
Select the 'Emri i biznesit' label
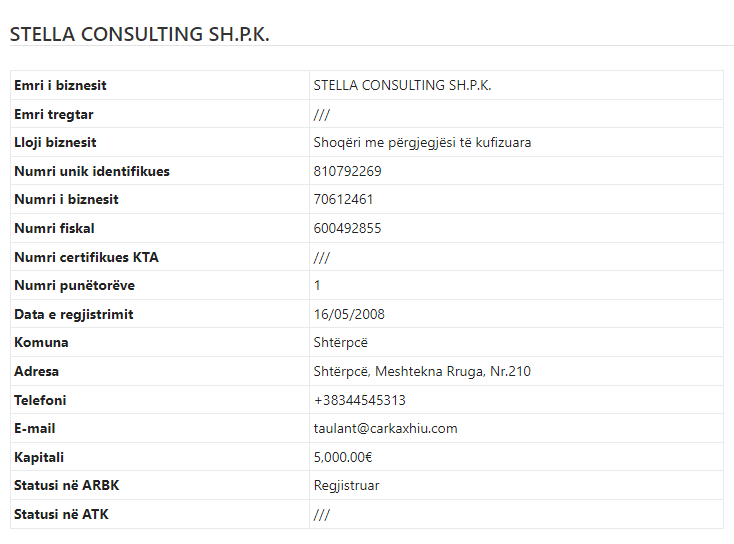pos(60,85)
